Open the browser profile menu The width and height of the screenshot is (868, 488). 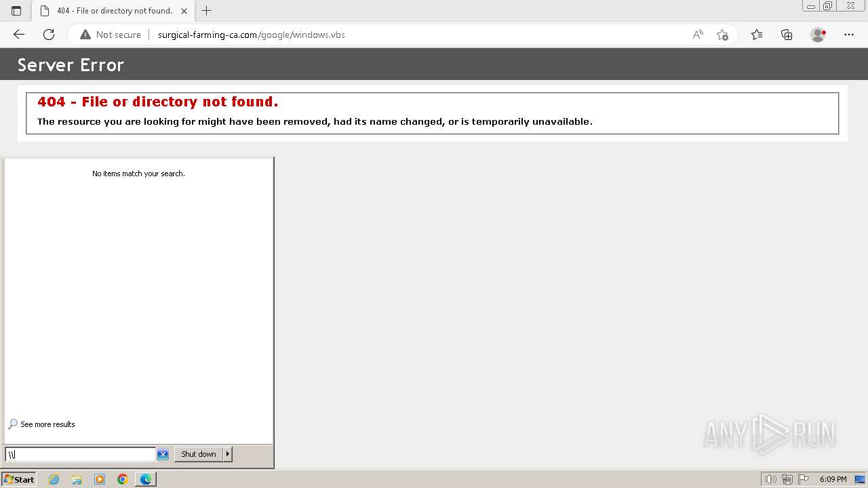click(x=818, y=35)
